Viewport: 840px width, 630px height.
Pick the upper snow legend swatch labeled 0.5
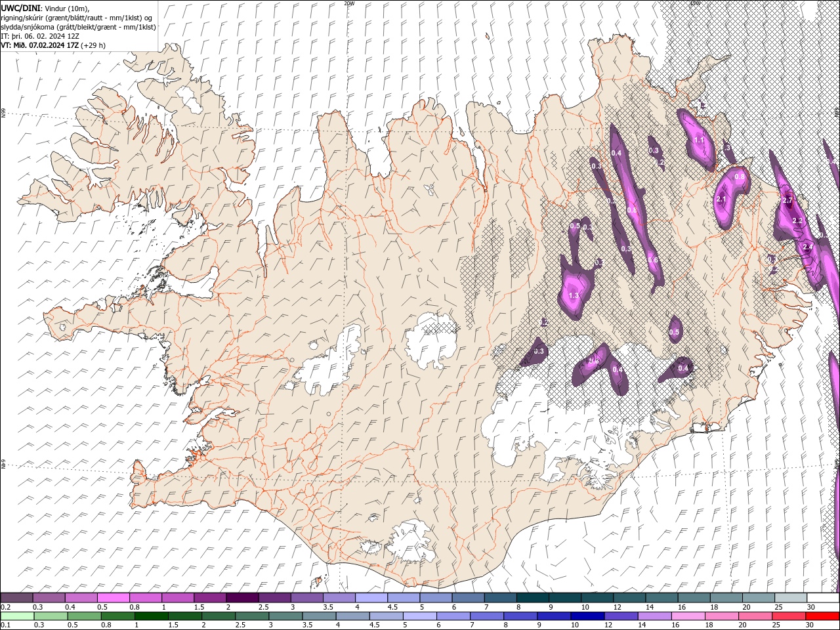pyautogui.click(x=113, y=598)
